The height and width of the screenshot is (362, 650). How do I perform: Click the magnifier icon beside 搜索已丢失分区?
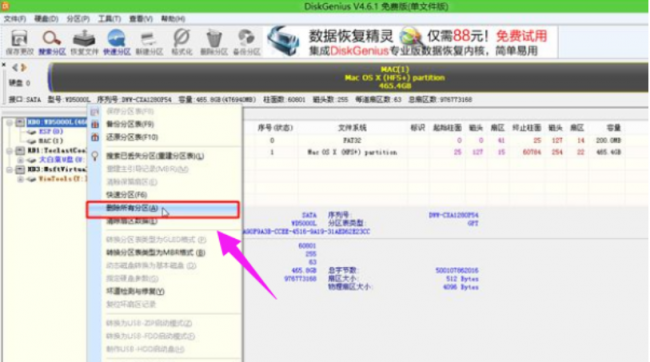[95, 156]
